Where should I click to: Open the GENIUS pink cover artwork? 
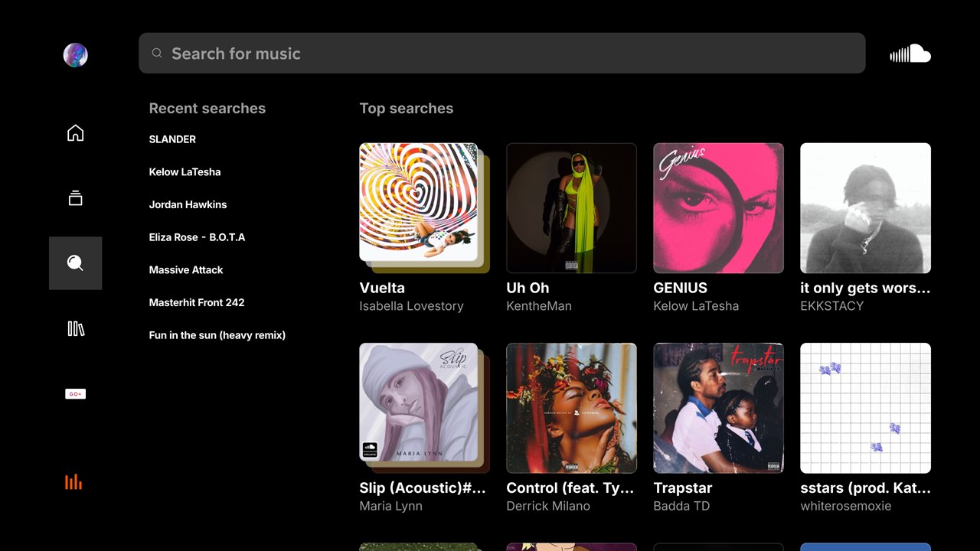718,208
